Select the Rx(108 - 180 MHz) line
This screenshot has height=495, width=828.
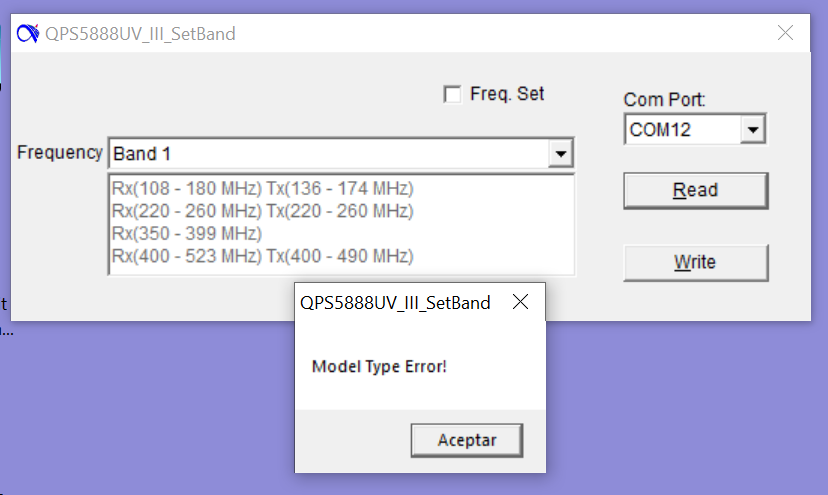262,188
